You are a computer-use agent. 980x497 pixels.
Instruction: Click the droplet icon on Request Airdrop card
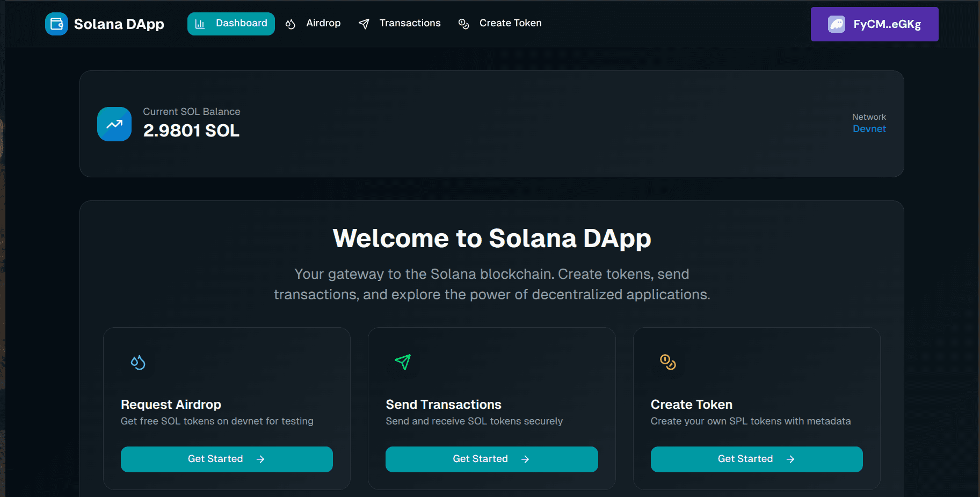(x=137, y=362)
